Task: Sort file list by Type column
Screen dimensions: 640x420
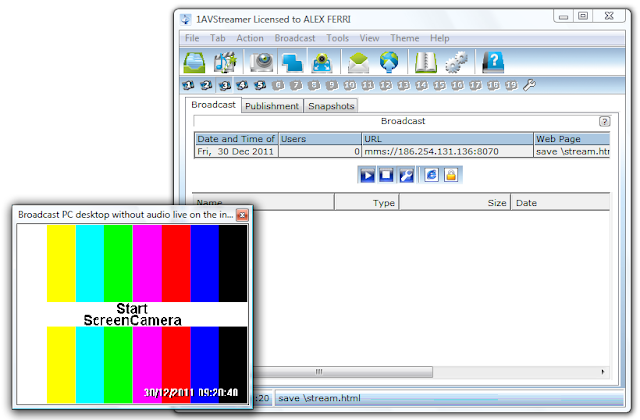Action: coord(367,203)
